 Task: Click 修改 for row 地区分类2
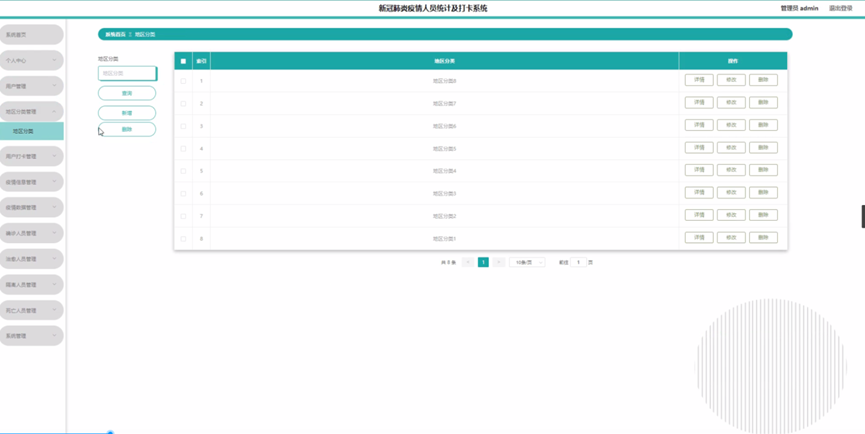tap(731, 215)
